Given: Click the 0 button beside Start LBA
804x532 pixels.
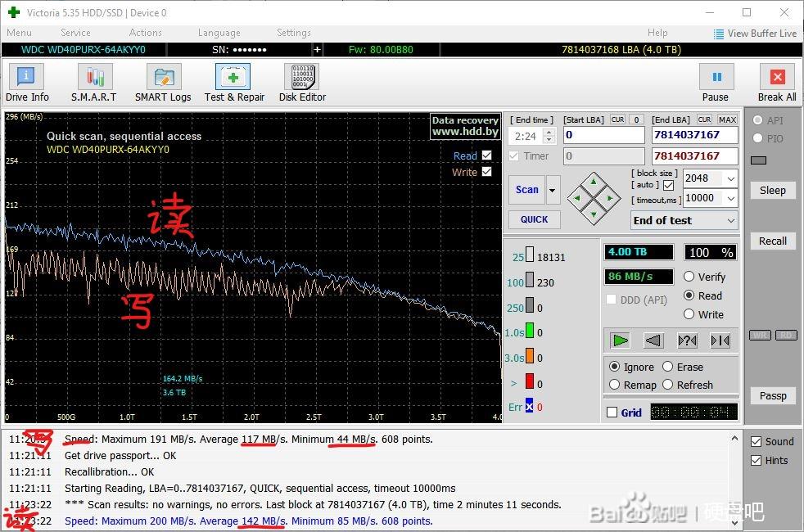Looking at the screenshot, I should (636, 119).
